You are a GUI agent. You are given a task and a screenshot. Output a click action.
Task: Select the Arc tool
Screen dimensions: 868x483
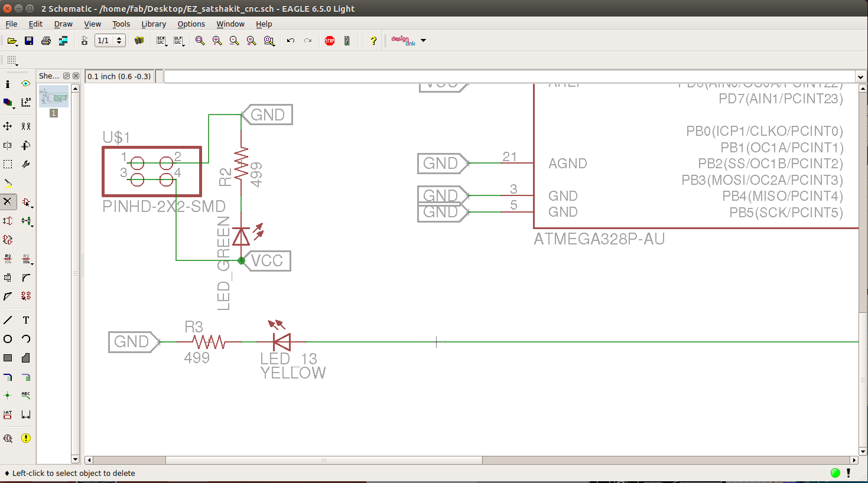(25, 339)
